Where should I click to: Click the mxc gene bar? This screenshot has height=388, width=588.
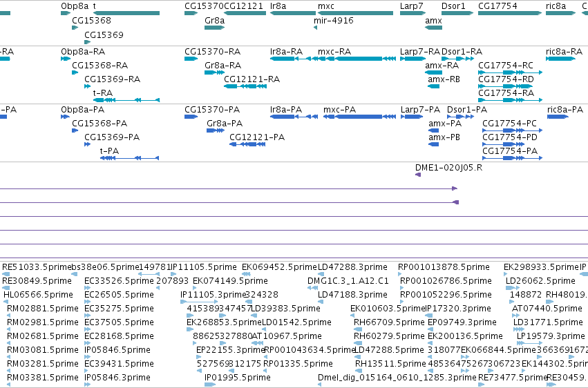click(x=356, y=13)
